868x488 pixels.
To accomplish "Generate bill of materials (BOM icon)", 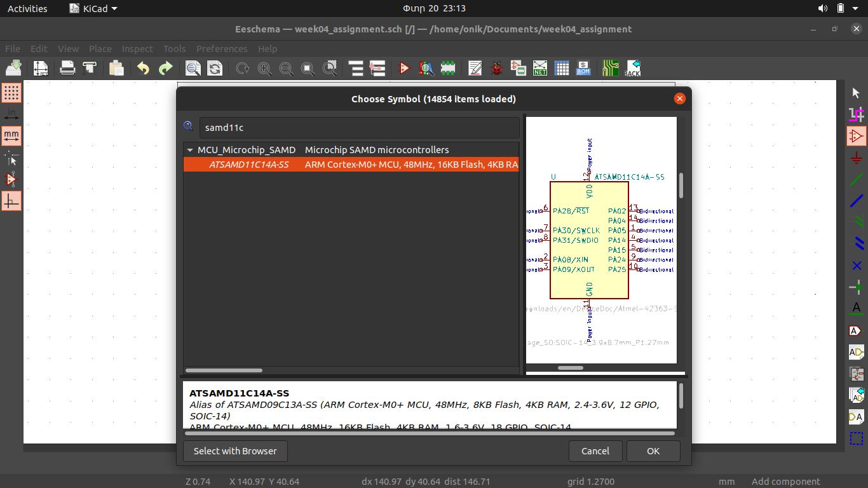I will coord(583,68).
